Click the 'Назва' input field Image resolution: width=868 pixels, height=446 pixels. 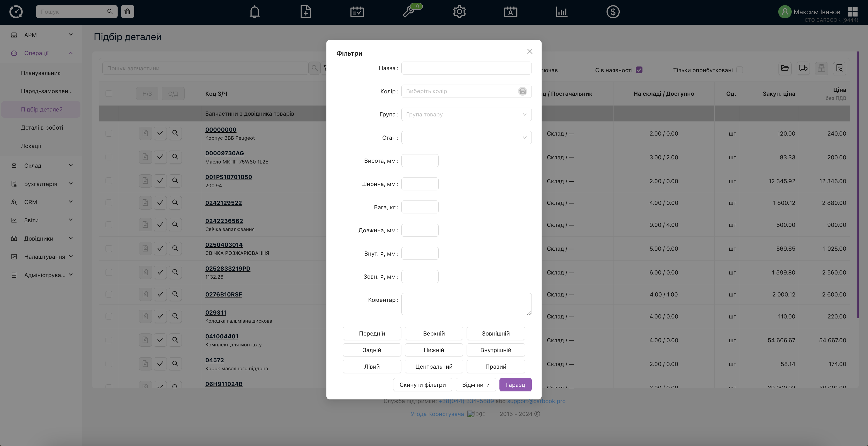click(466, 68)
